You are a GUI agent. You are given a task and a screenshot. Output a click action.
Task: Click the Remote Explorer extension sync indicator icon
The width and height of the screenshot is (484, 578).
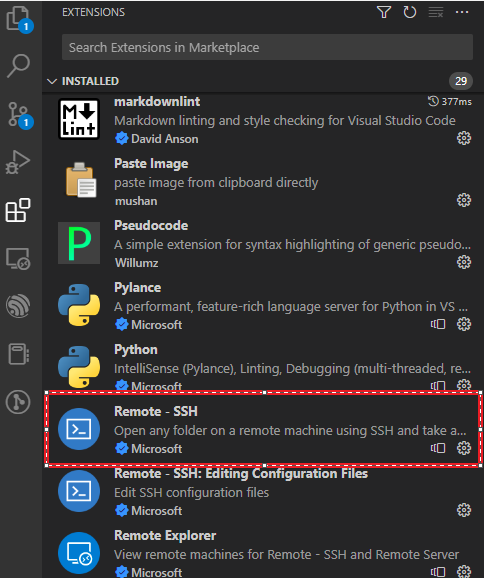pyautogui.click(x=438, y=572)
